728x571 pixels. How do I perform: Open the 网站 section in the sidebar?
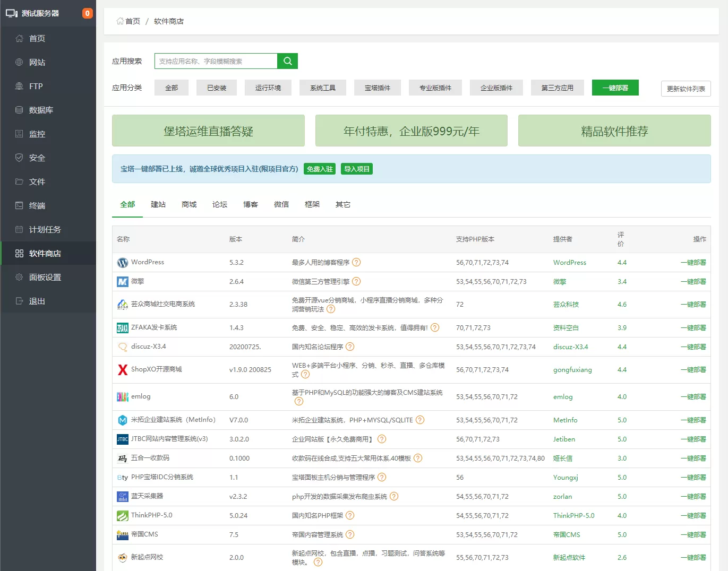coord(37,62)
